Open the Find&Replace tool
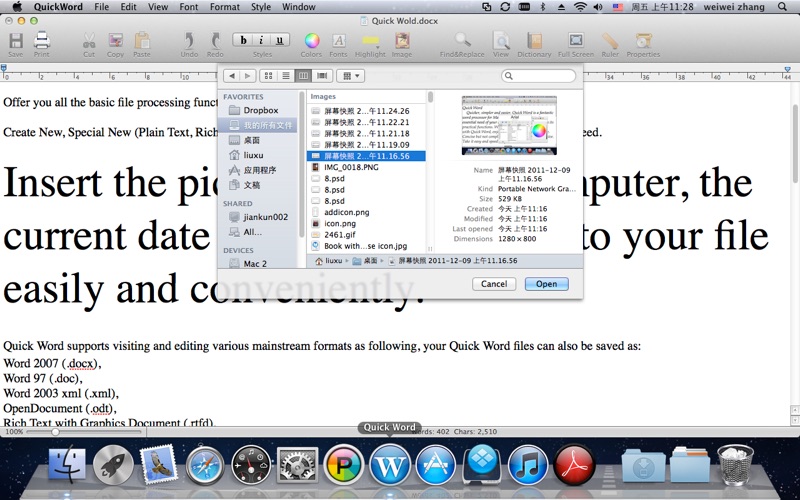 (x=463, y=42)
